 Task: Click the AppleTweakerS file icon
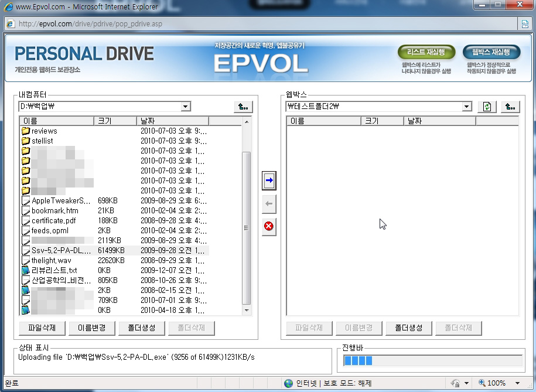pyautogui.click(x=26, y=200)
